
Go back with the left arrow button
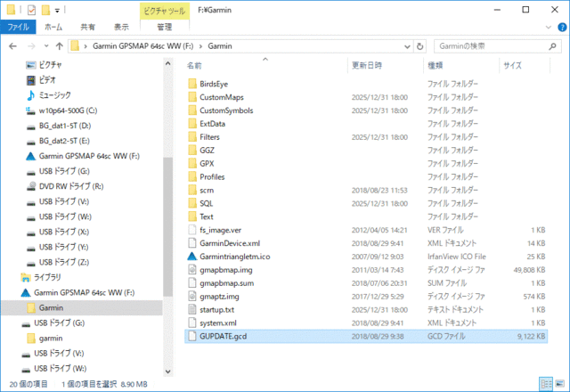(x=12, y=46)
